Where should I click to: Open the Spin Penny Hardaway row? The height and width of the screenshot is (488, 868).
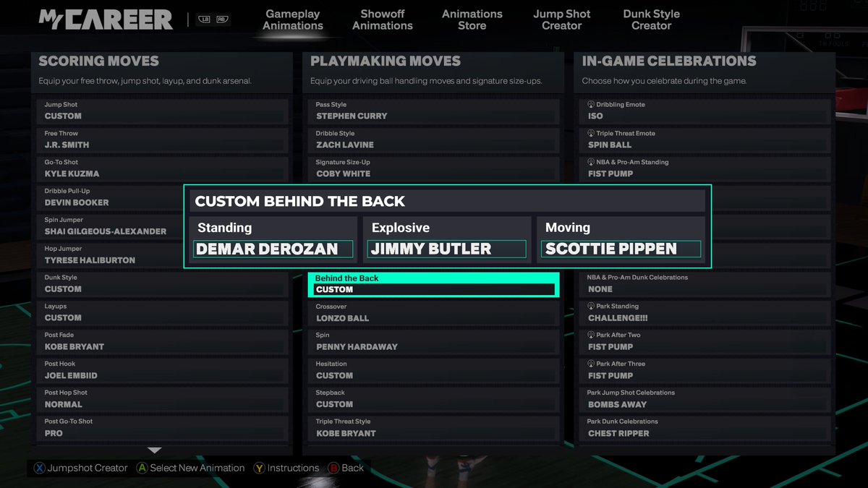(x=433, y=342)
